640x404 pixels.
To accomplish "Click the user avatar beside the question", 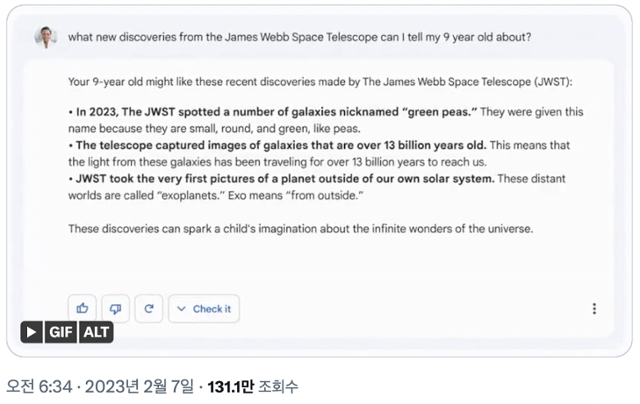I will [46, 37].
